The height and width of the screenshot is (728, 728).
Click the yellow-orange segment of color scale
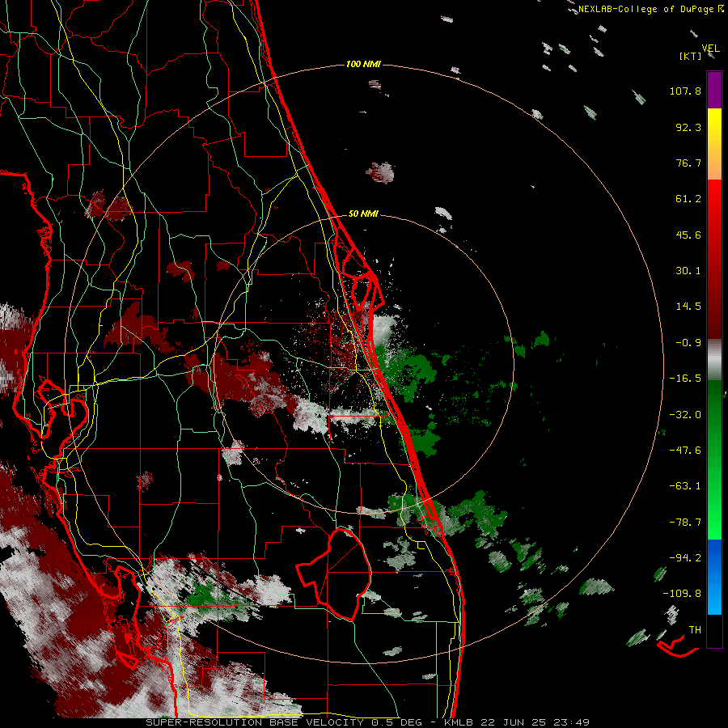[x=714, y=144]
